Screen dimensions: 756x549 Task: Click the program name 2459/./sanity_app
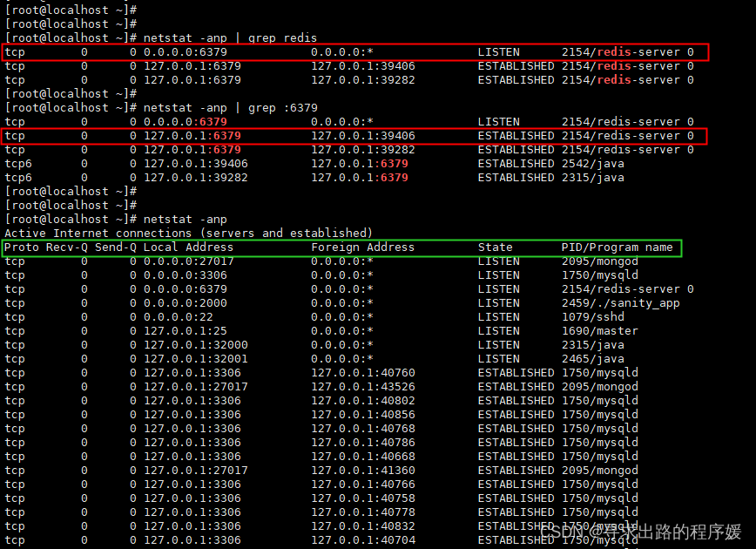click(620, 303)
